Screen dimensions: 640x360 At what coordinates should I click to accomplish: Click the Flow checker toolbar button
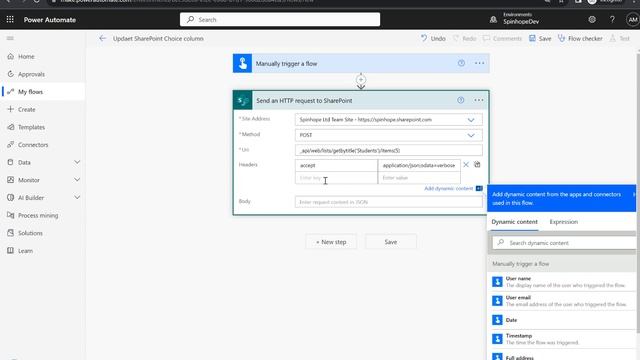coord(580,38)
